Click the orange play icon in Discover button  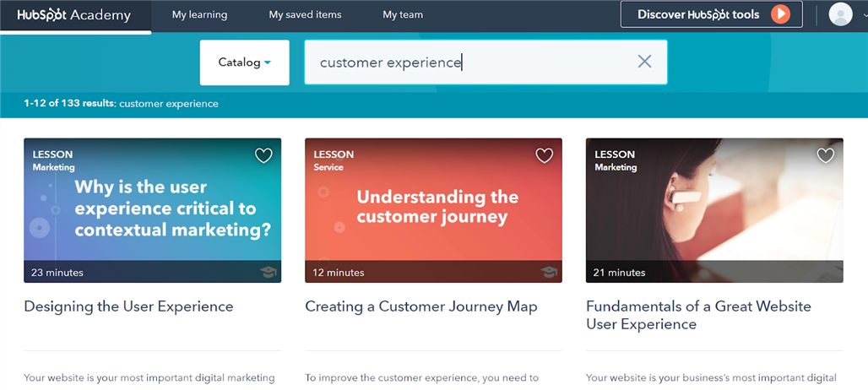coord(782,14)
